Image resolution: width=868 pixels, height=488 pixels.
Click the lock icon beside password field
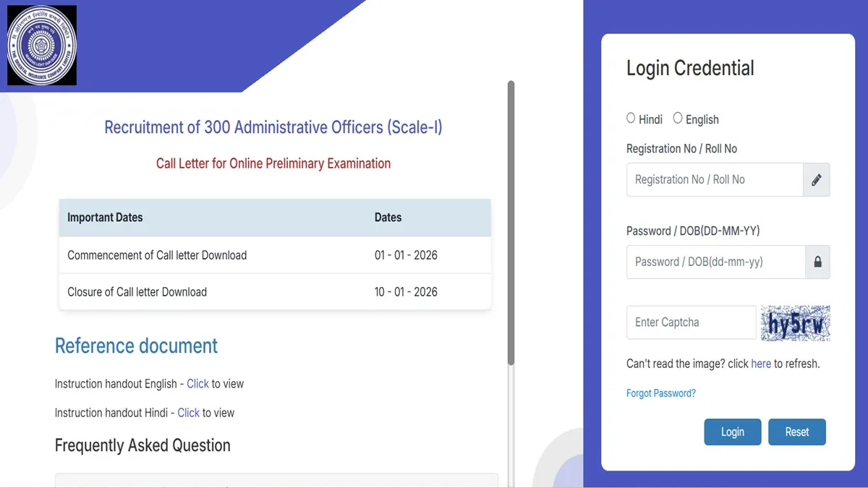(x=817, y=262)
